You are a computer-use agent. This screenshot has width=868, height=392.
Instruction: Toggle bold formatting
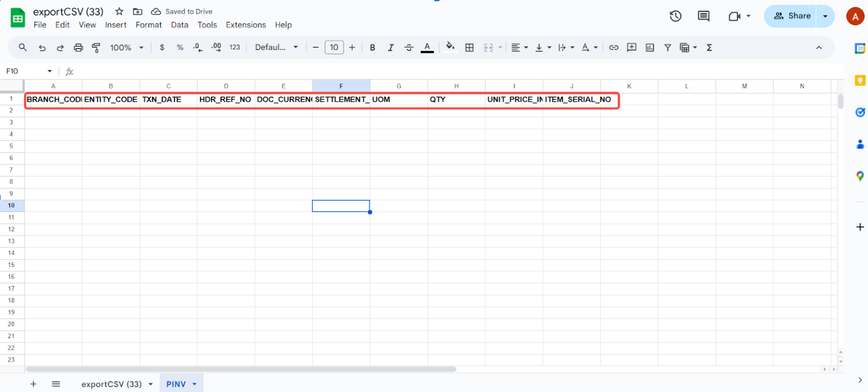pos(372,48)
